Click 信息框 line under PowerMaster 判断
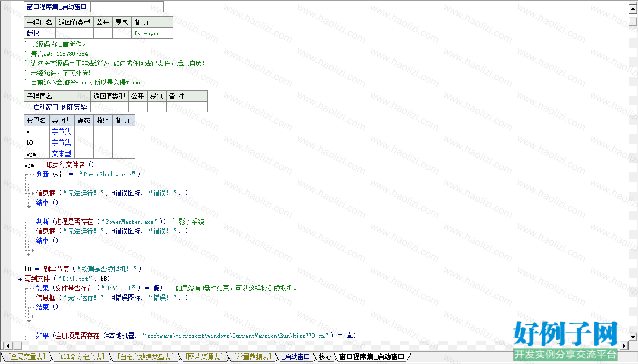This screenshot has height=364, width=638. click(x=112, y=231)
